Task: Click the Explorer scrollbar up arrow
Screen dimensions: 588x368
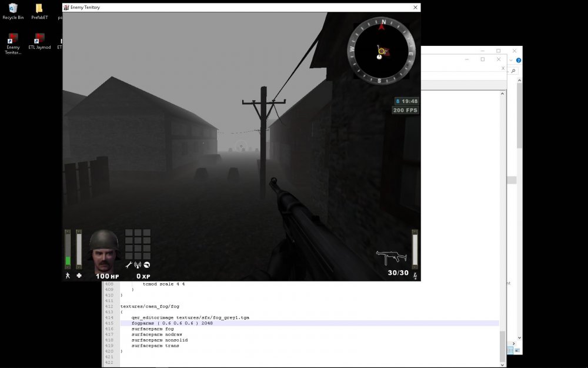Action: coord(520,80)
